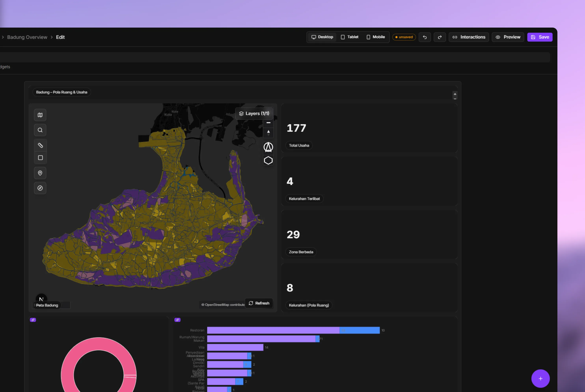Add a widget with purple plus button
Image resolution: width=585 pixels, height=392 pixels.
pyautogui.click(x=540, y=378)
